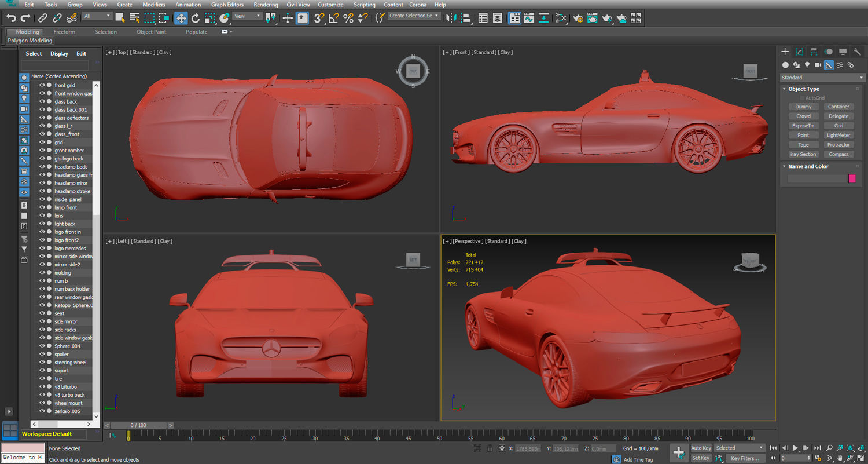Click the Mirror tool icon

click(452, 18)
